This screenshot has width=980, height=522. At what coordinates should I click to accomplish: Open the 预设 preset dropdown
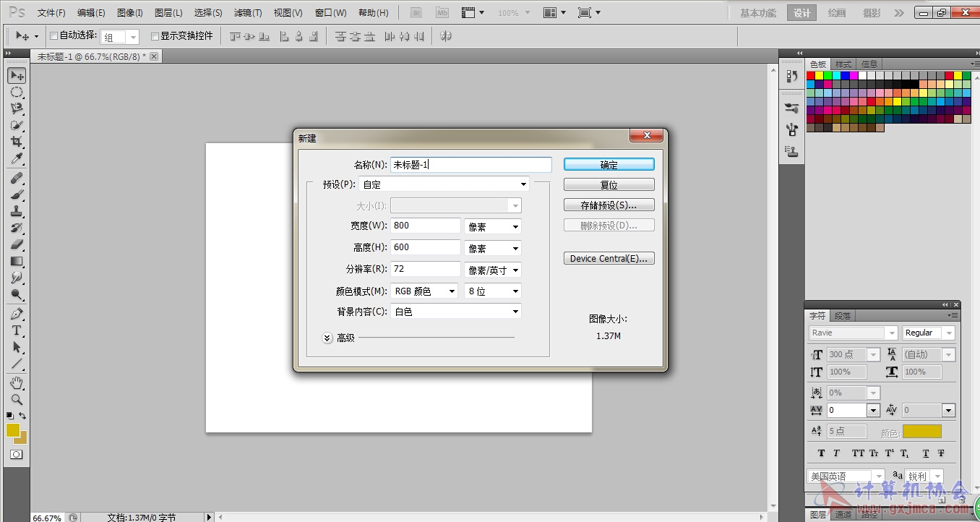[x=444, y=184]
